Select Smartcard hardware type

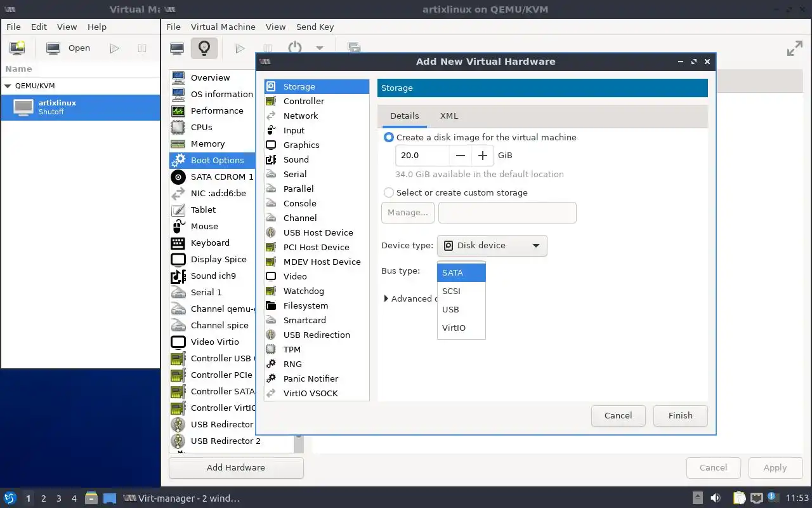point(317,320)
